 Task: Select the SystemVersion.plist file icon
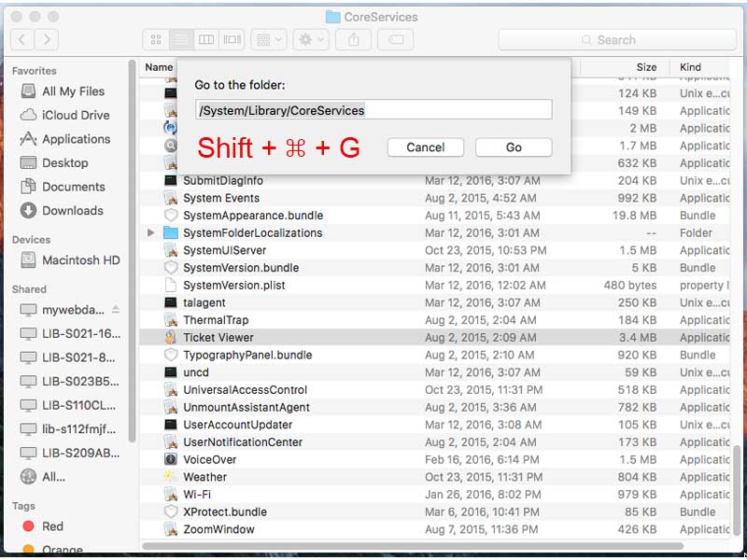(x=171, y=286)
